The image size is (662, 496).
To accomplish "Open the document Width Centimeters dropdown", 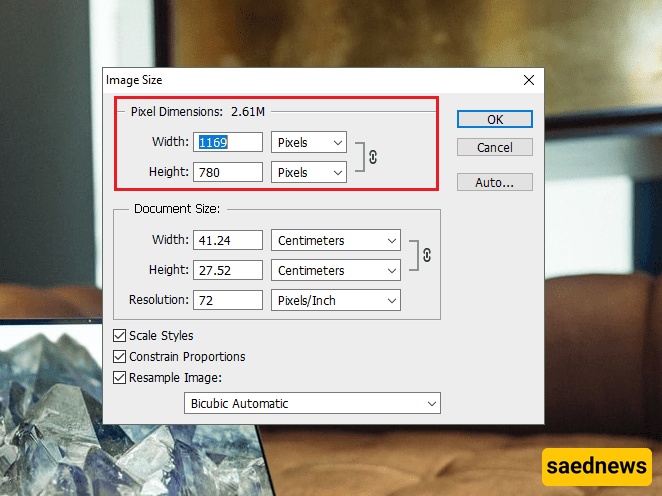I will 336,241.
